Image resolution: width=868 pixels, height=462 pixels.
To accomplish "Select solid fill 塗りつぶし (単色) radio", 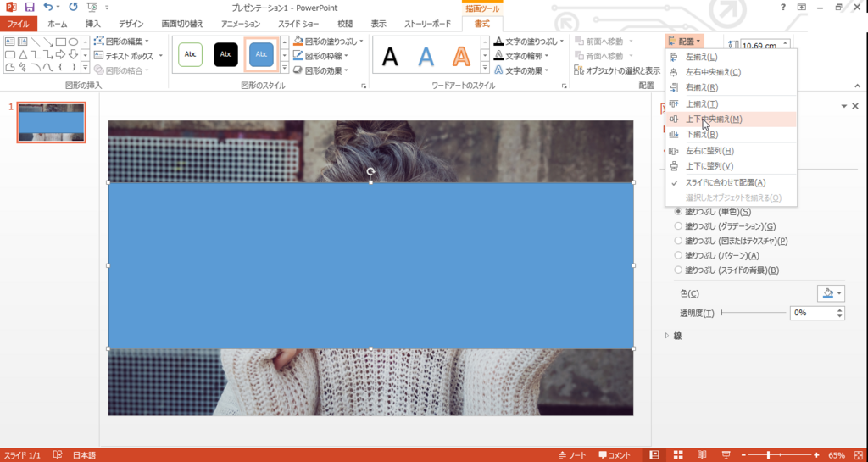I will (x=678, y=212).
